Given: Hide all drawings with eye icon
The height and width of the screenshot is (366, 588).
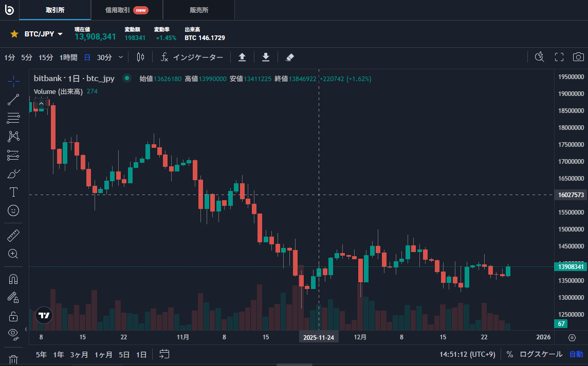Looking at the screenshot, I should click(x=14, y=334).
